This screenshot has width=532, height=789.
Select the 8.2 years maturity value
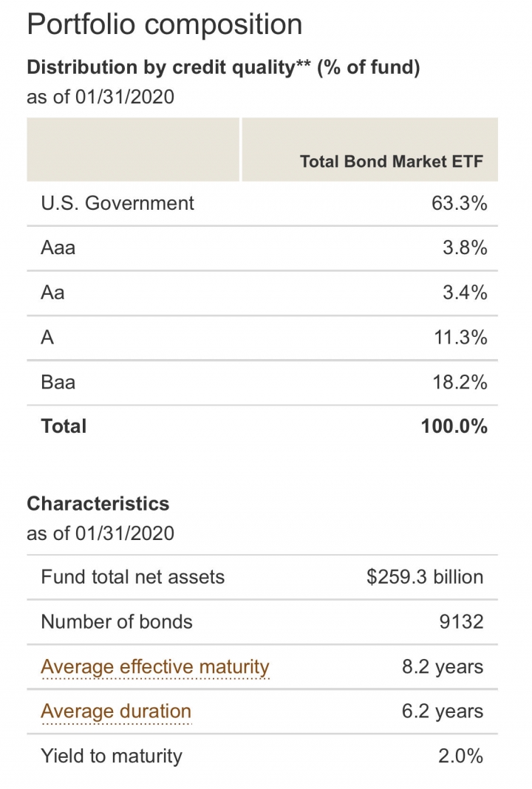click(443, 666)
